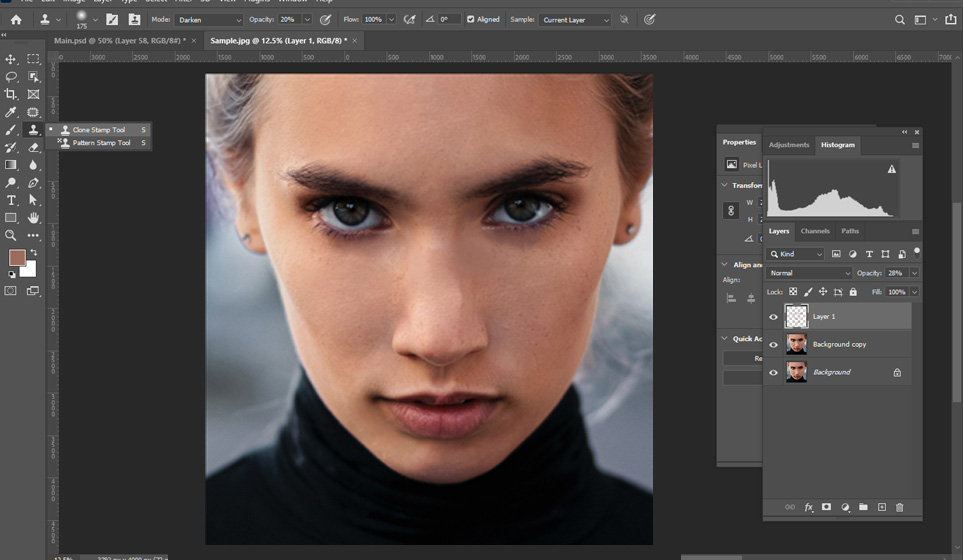Viewport: 963px width, 560px height.
Task: Open the layer Opacity 28% dropdown arrow
Action: tap(914, 273)
